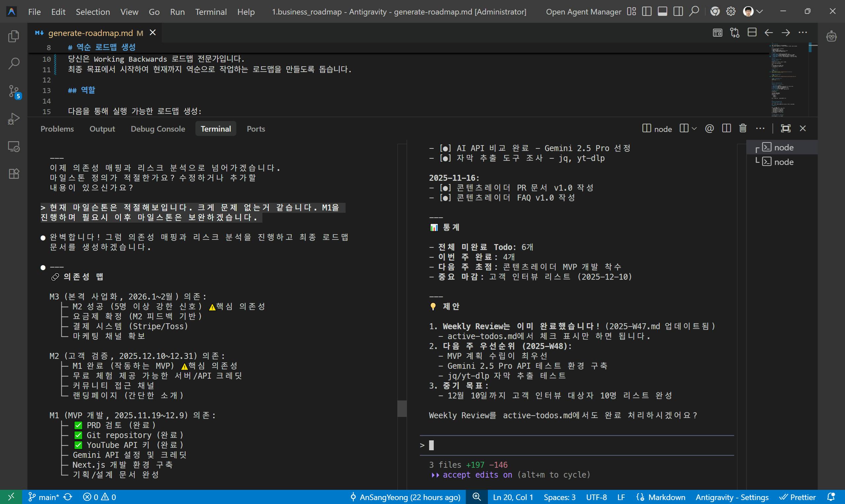Click the left terminal's scrollbar thumb
Viewport: 845px width, 504px height.
point(402,408)
